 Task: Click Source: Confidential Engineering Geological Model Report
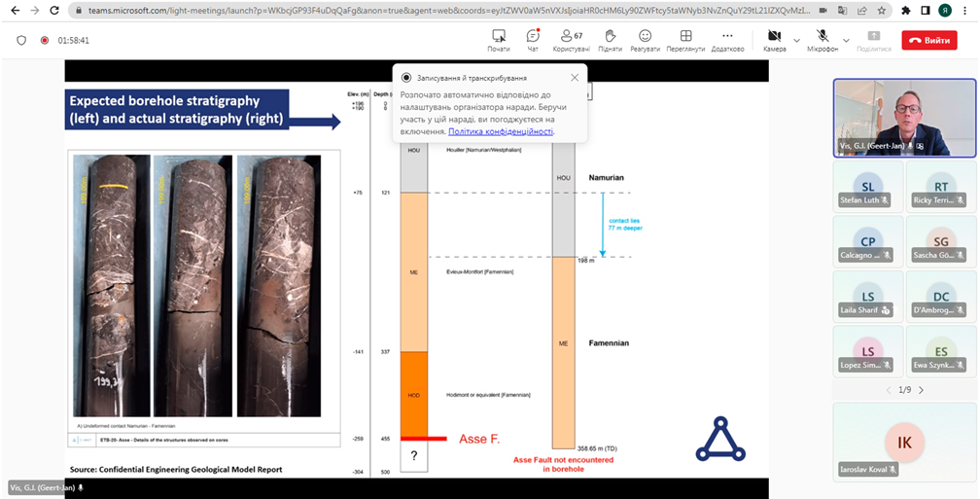176,469
